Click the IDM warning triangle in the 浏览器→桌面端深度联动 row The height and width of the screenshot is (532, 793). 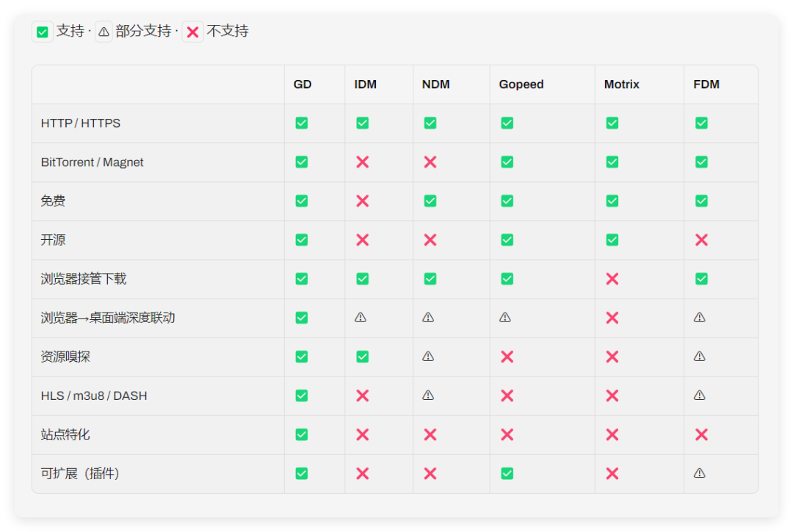pyautogui.click(x=361, y=317)
